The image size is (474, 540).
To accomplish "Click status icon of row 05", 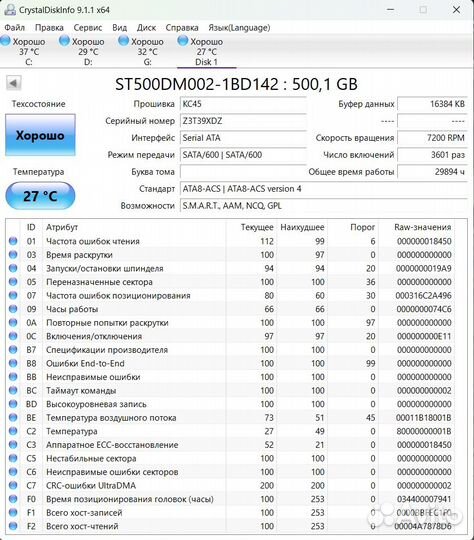I will point(13,282).
